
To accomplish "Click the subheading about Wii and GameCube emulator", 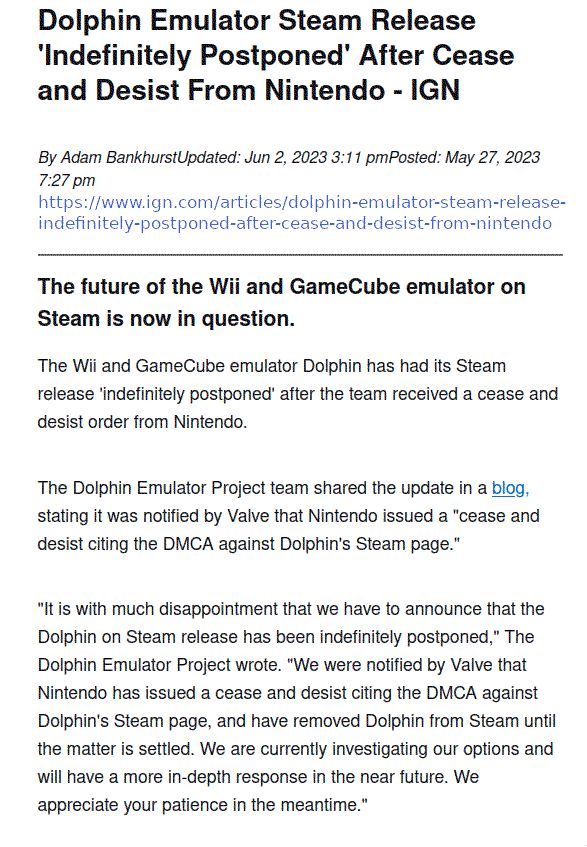I will [x=281, y=302].
